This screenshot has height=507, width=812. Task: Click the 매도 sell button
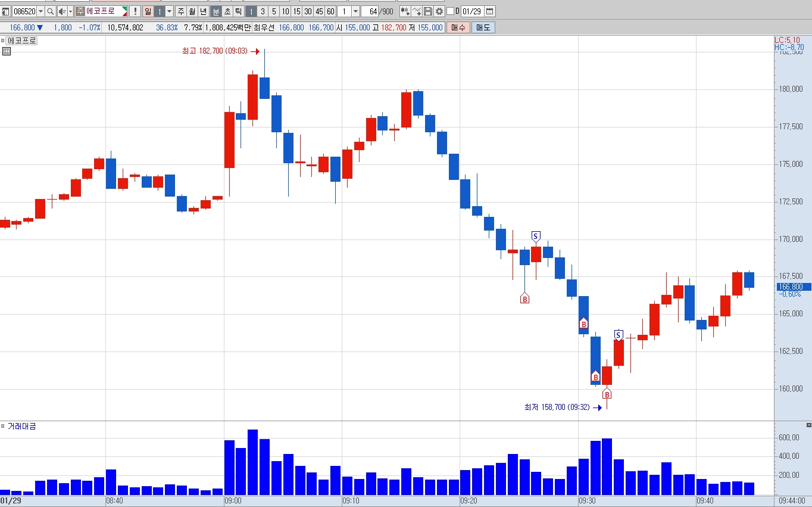(x=483, y=27)
